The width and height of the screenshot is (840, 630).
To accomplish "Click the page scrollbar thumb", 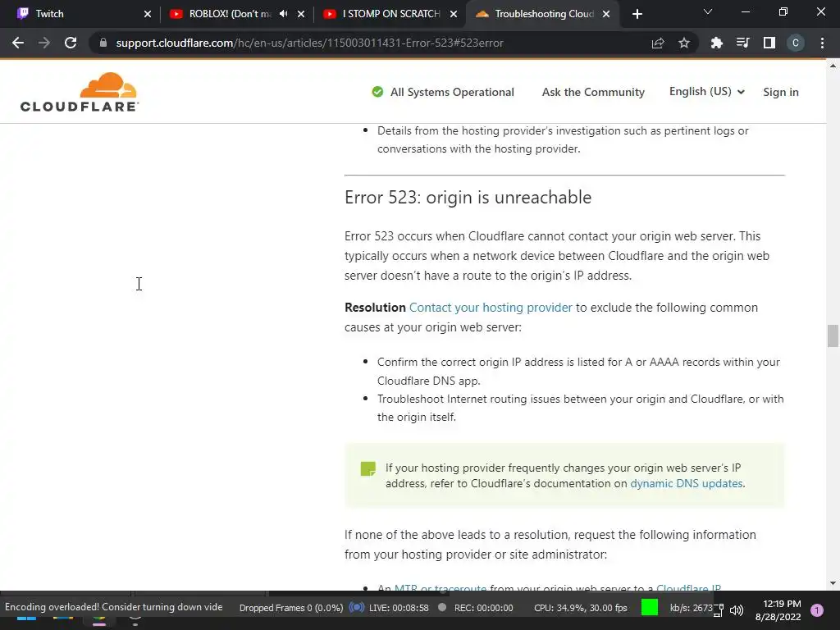I will coord(833,336).
